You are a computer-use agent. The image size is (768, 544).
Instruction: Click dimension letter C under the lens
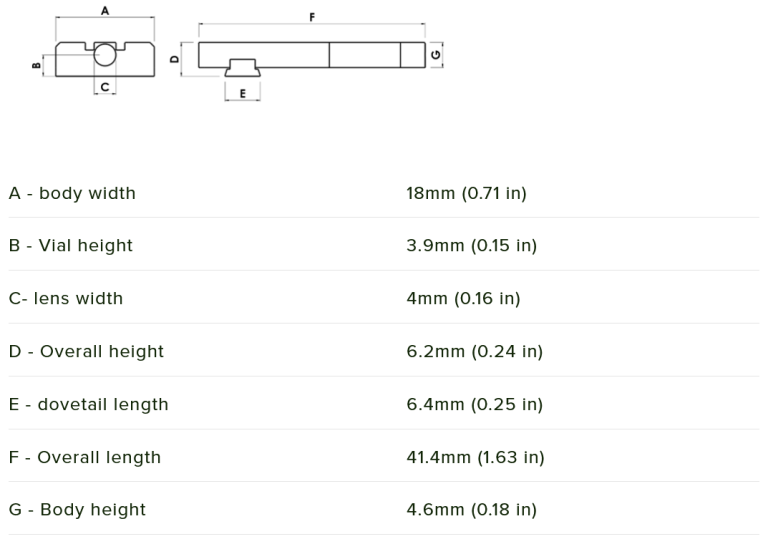pos(105,88)
